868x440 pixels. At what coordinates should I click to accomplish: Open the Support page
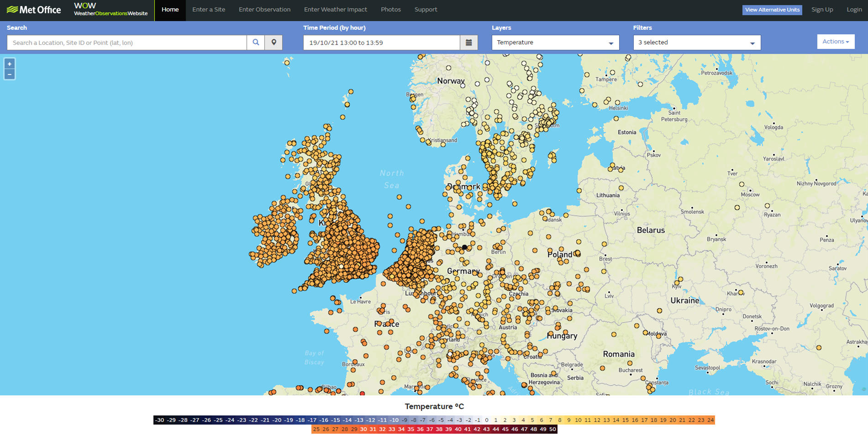point(426,9)
